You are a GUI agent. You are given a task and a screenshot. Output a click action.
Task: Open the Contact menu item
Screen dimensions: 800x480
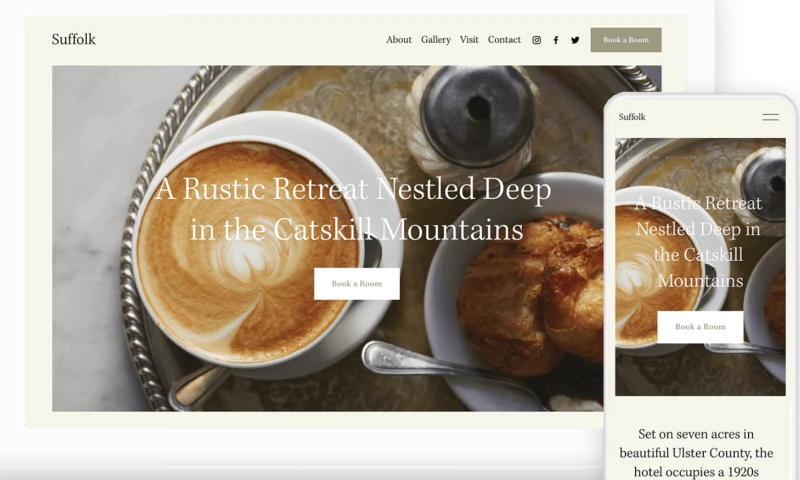504,39
